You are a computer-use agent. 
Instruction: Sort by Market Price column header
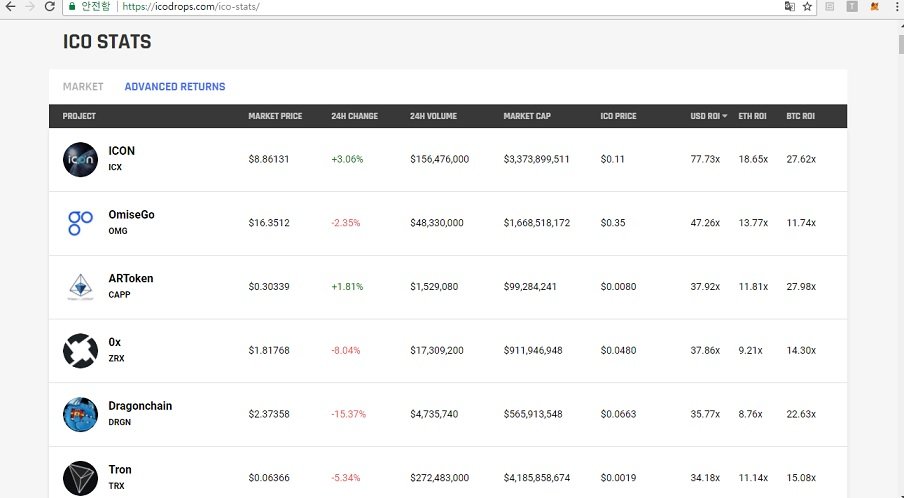[275, 116]
